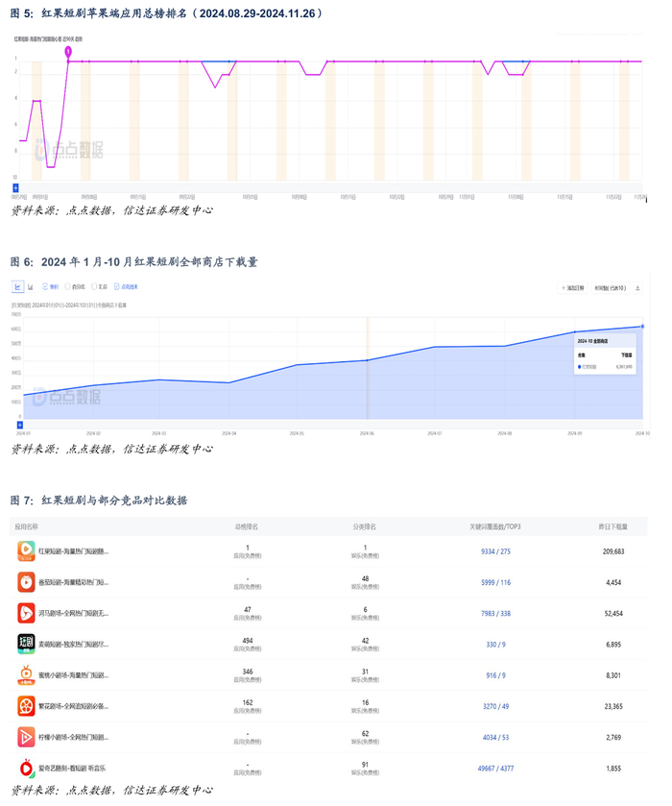Open keyword link 916 / 9
The height and width of the screenshot is (806, 672).
coord(495,675)
